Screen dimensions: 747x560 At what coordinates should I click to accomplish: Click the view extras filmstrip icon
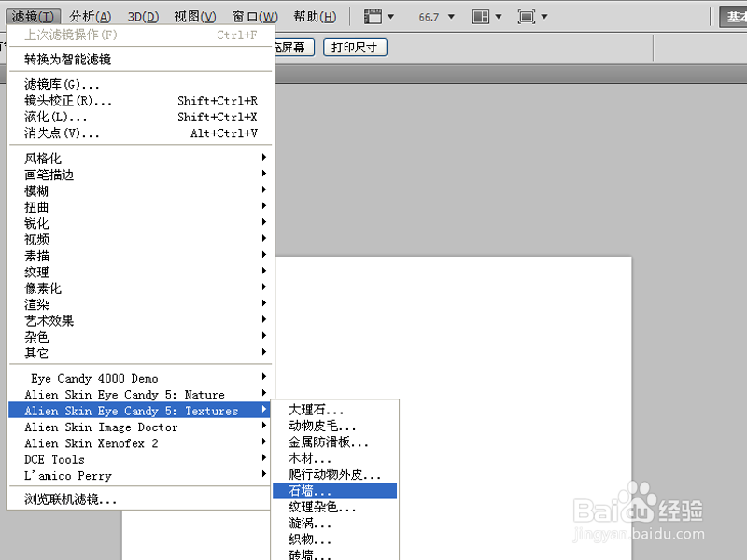tap(373, 17)
